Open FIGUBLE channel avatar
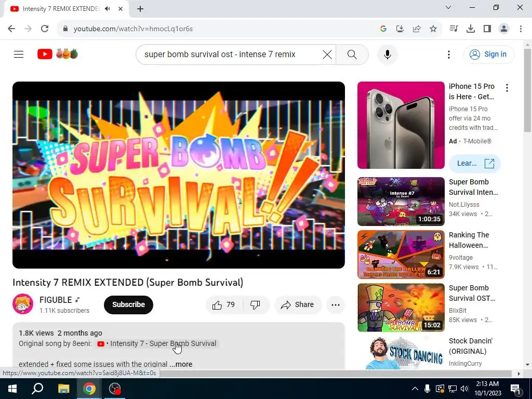The image size is (532, 399). point(23,304)
